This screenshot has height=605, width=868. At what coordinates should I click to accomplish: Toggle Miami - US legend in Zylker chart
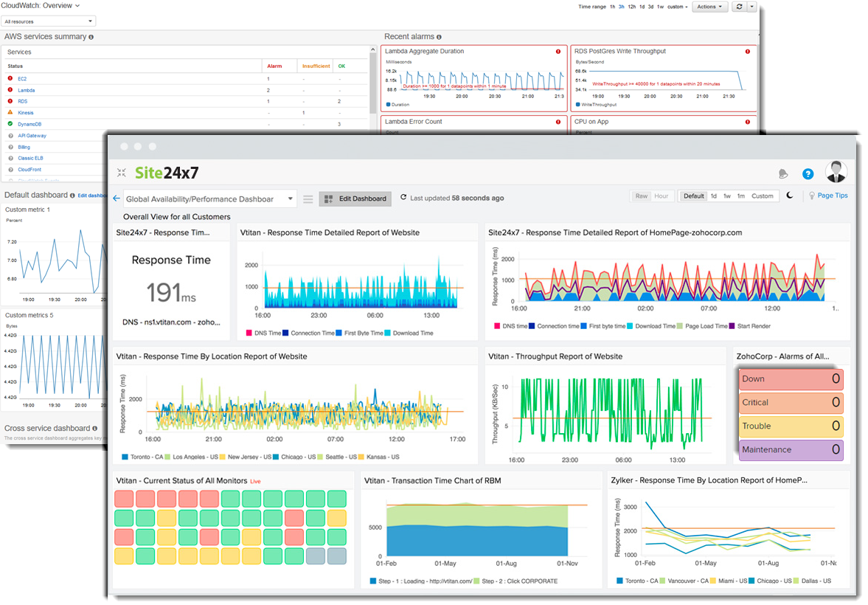(x=728, y=581)
